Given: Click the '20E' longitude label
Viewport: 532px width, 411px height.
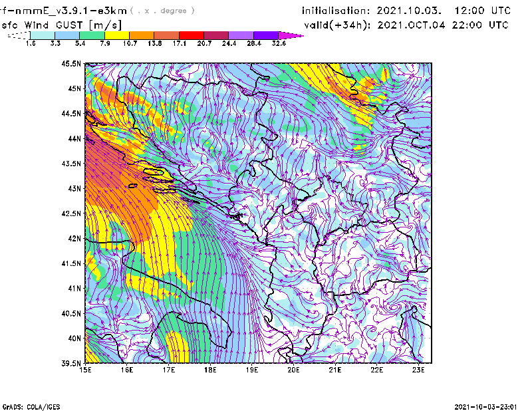Looking at the screenshot, I should tap(293, 370).
